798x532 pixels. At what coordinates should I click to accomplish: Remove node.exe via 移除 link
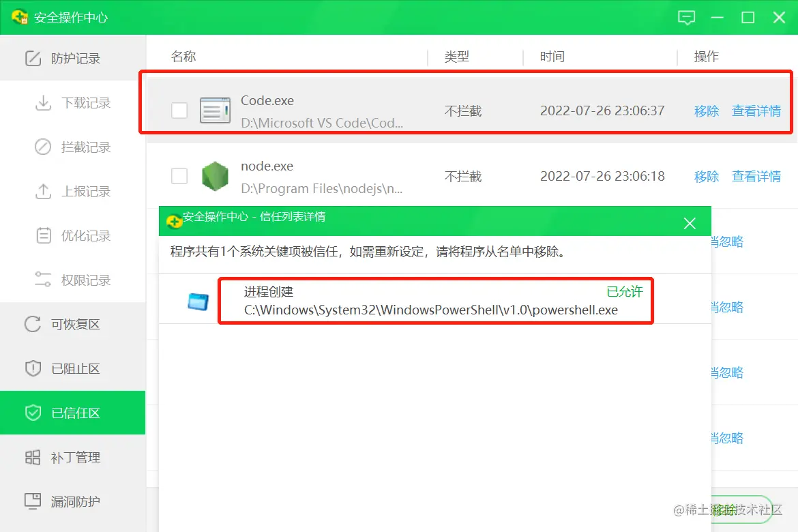707,177
